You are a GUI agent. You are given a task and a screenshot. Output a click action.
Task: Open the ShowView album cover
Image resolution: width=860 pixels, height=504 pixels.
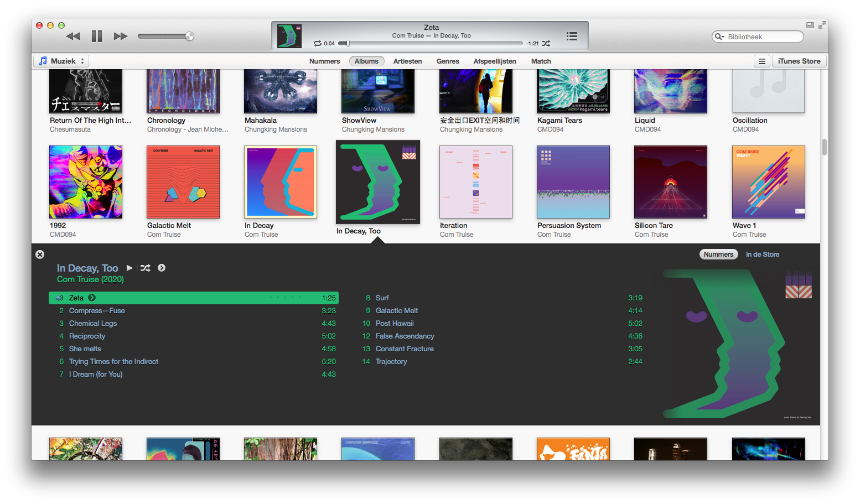(x=378, y=91)
